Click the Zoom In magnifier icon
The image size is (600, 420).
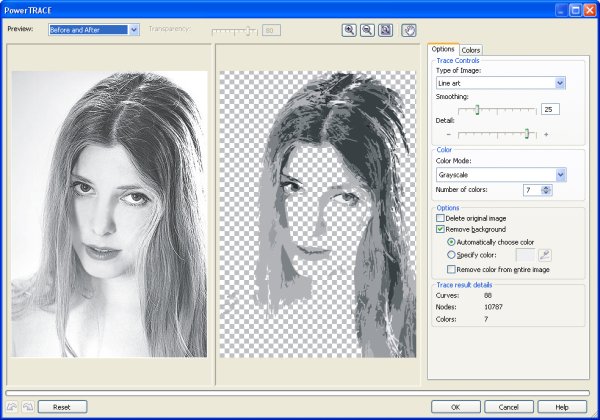coord(349,30)
